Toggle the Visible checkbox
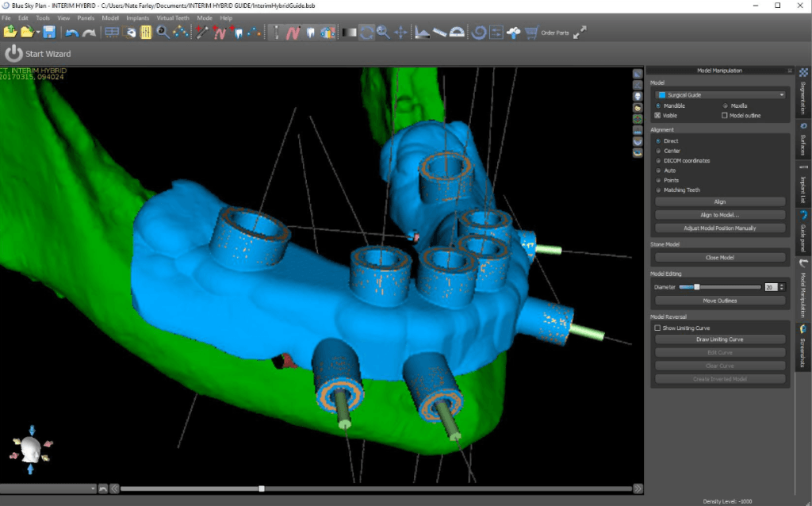Screen dimensions: 812x506 point(657,116)
